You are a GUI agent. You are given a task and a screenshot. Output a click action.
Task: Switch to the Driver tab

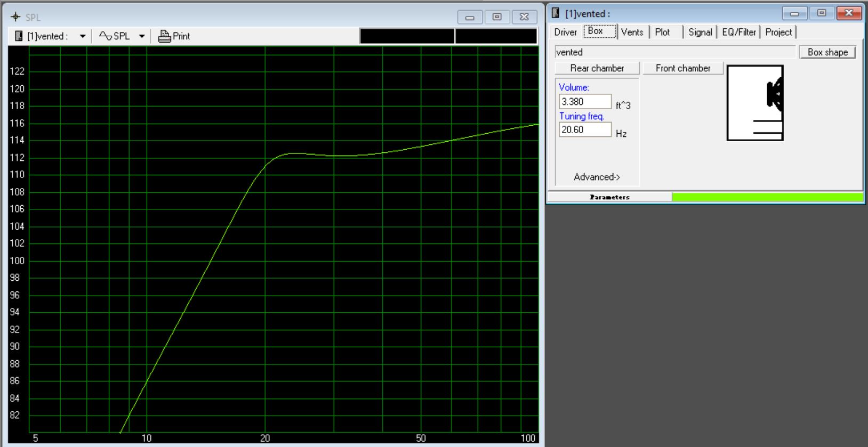click(x=565, y=32)
